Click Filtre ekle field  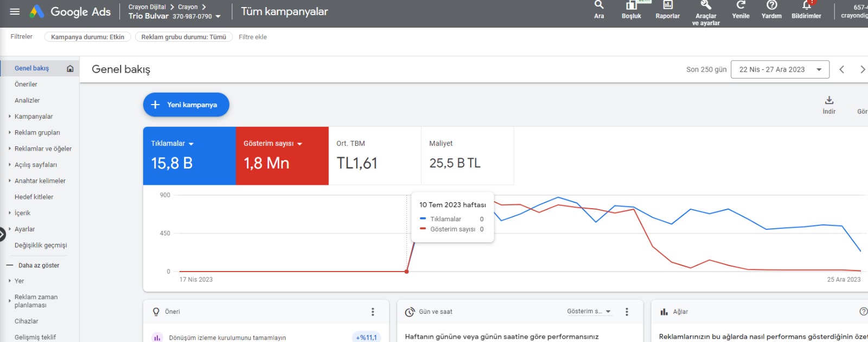253,37
